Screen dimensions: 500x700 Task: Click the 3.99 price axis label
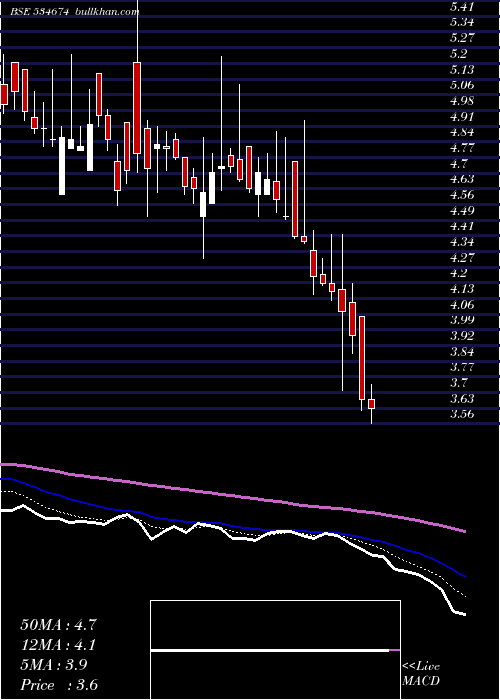[462, 321]
